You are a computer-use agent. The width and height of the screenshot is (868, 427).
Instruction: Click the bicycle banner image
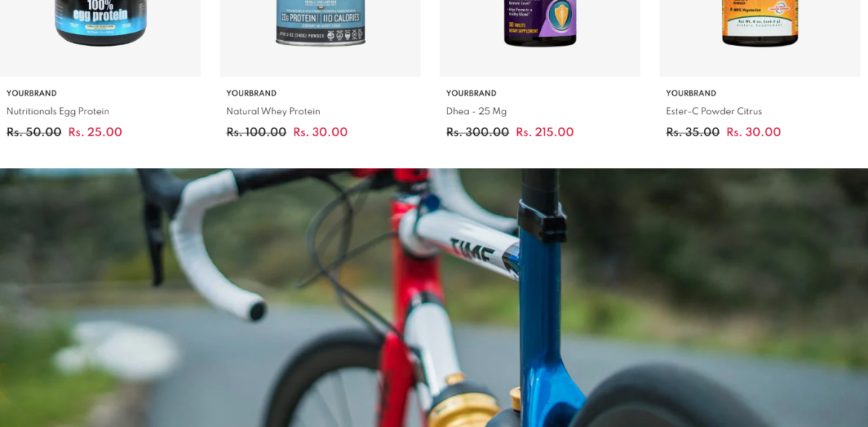click(x=434, y=297)
